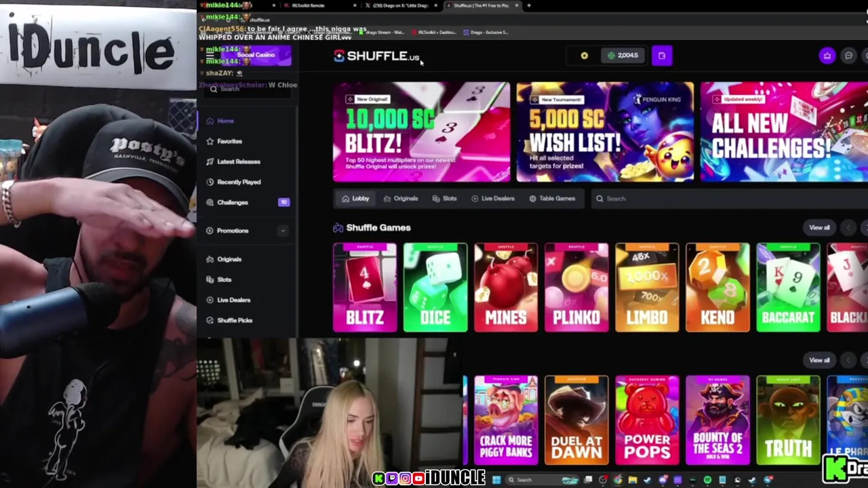Open the drago Stream bookmark
868x488 pixels.
pyautogui.click(x=380, y=32)
